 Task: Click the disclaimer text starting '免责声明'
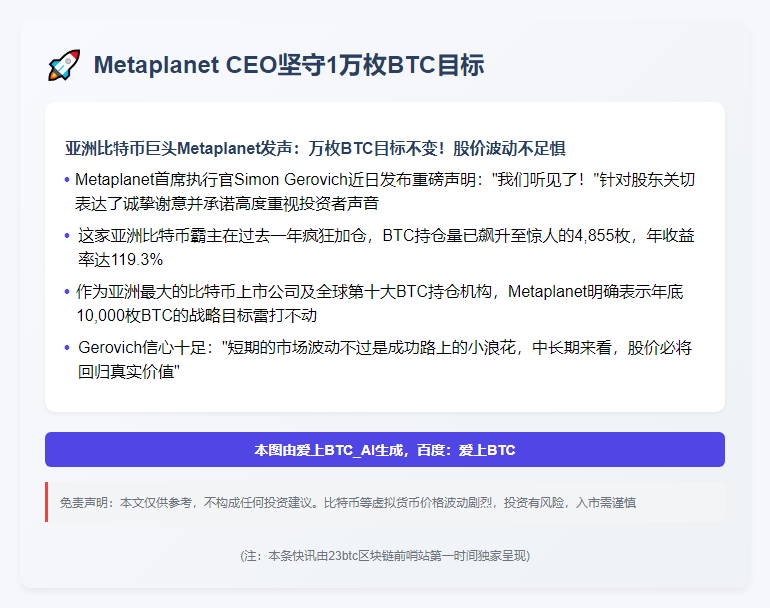coord(348,502)
